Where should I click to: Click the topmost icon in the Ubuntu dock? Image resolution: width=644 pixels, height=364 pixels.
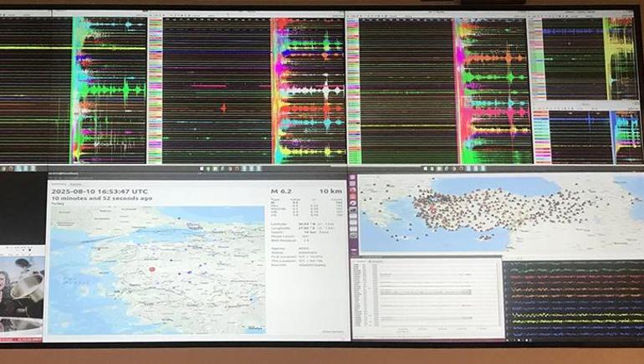point(353,179)
